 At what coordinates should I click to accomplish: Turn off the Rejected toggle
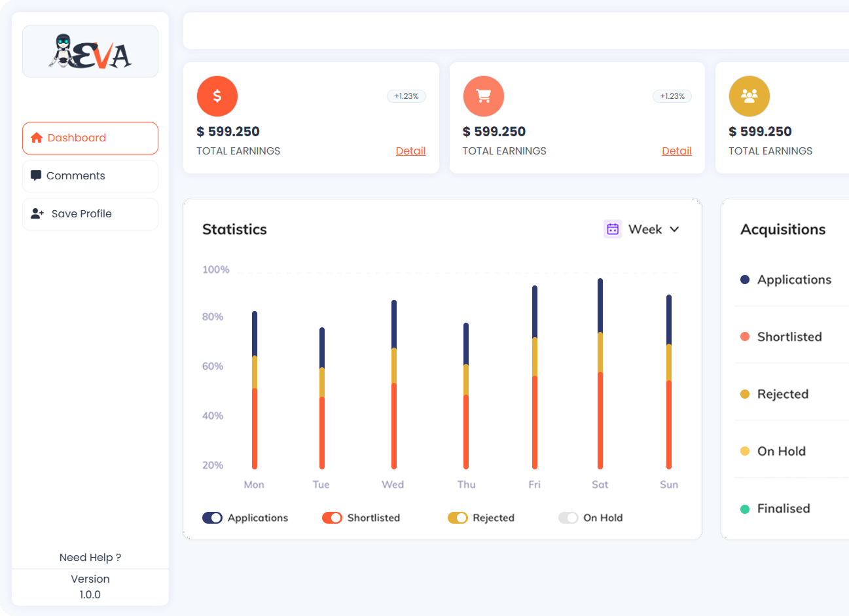pos(458,518)
